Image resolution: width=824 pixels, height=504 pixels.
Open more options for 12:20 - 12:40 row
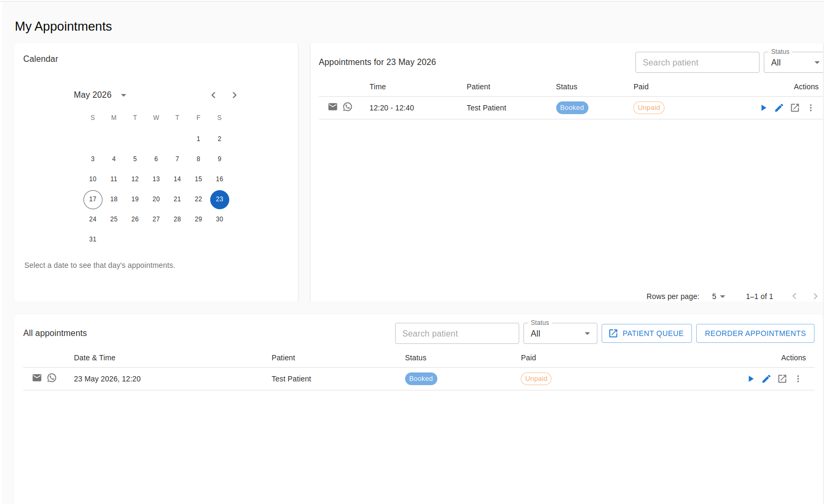pos(811,108)
